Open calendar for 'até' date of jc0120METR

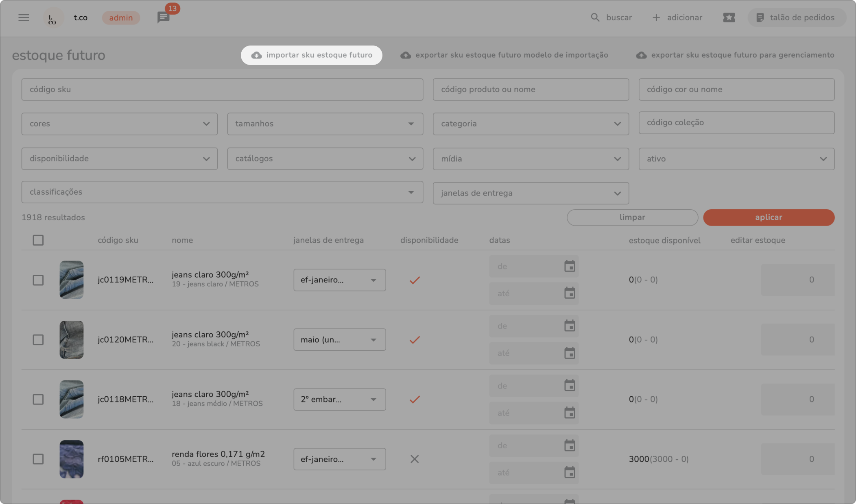click(570, 353)
